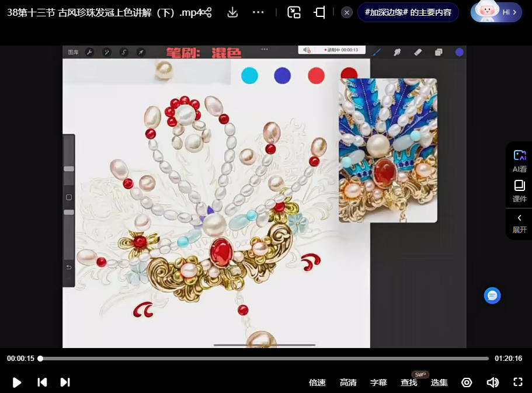The height and width of the screenshot is (393, 532).
Task: Play the video
Action: click(x=16, y=382)
